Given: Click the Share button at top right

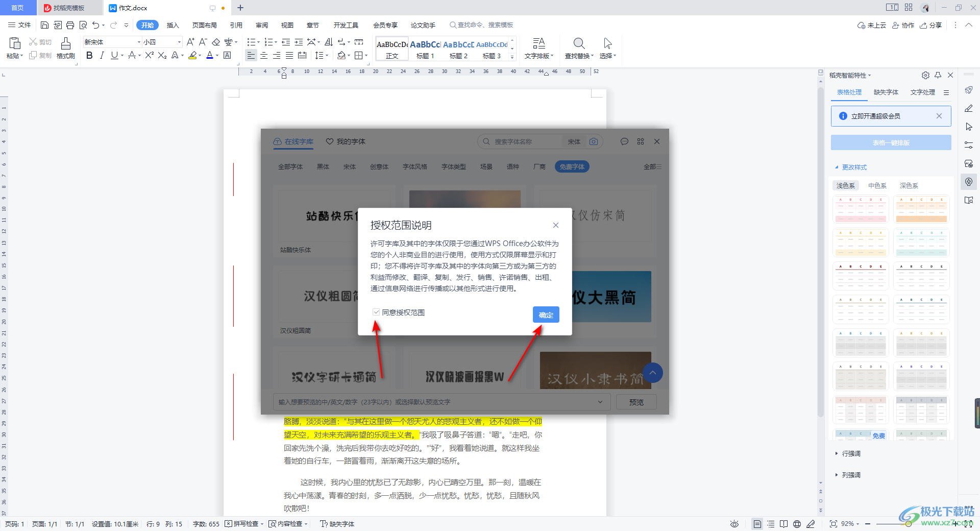Looking at the screenshot, I should tap(930, 25).
